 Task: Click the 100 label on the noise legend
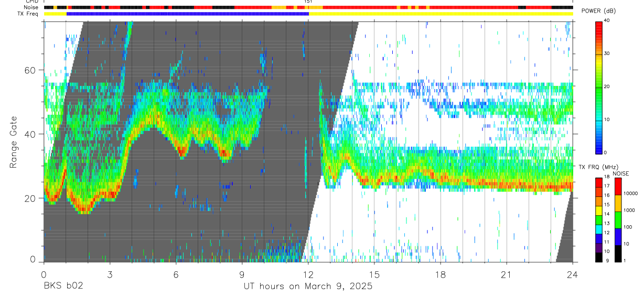click(628, 227)
